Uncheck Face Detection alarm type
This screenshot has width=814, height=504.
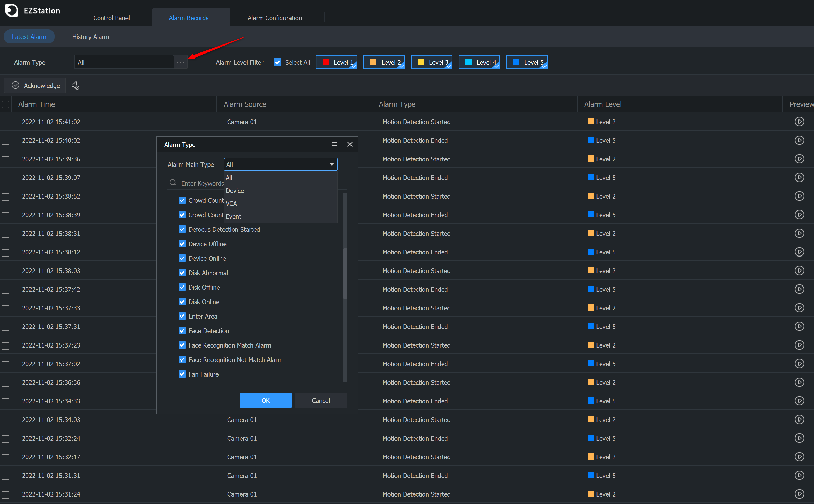(x=182, y=331)
